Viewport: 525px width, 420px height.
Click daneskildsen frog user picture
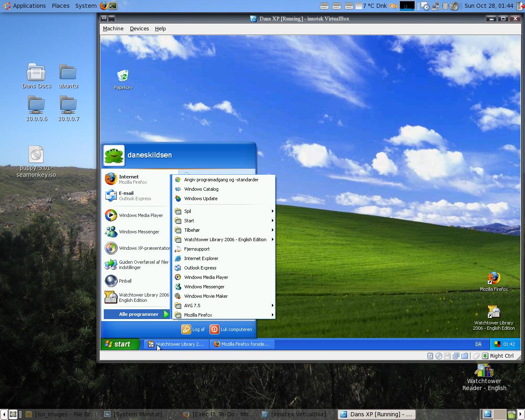click(114, 155)
